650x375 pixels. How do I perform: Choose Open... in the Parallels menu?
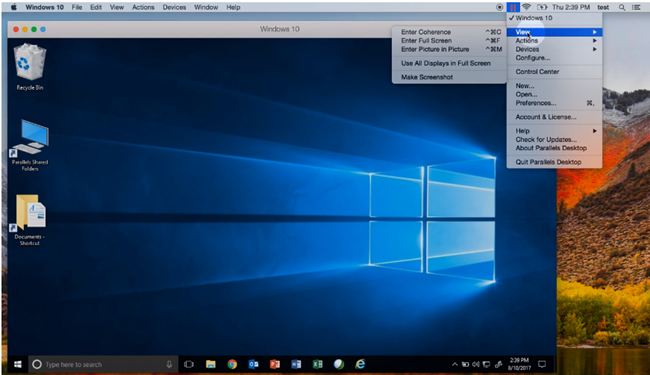click(554, 94)
